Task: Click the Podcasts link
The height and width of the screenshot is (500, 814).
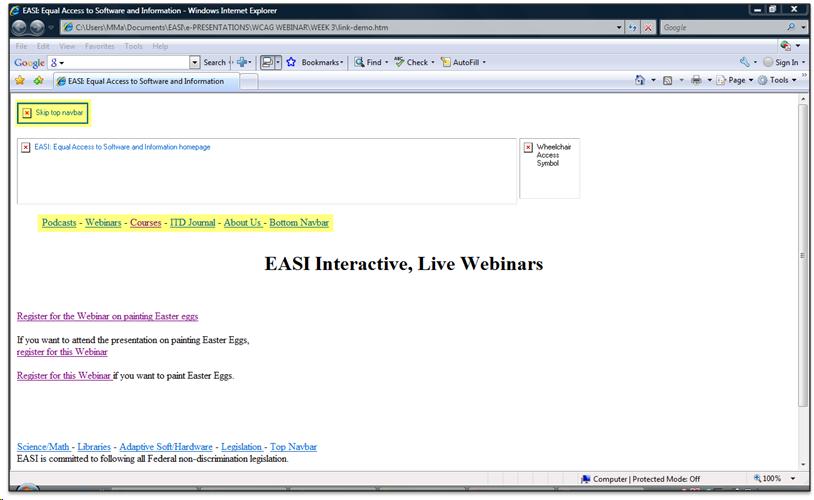Action: coord(59,223)
